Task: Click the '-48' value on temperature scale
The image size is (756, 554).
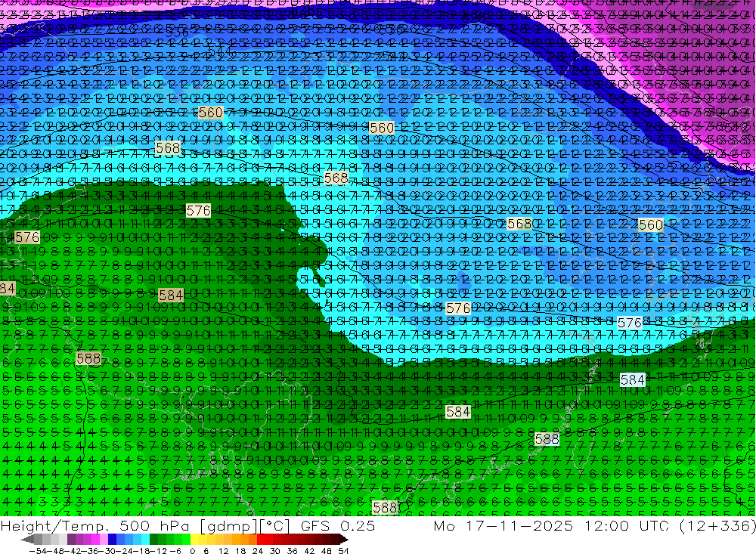Action: click(56, 551)
